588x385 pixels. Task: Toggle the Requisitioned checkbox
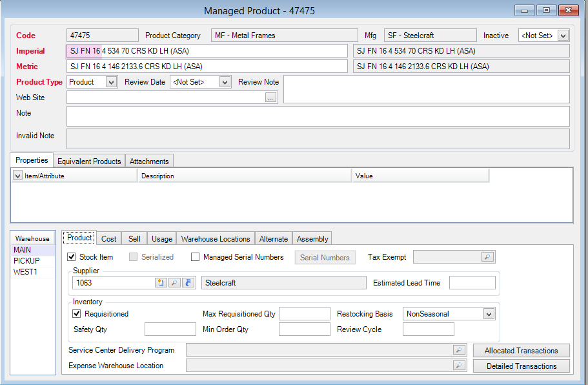tap(77, 314)
